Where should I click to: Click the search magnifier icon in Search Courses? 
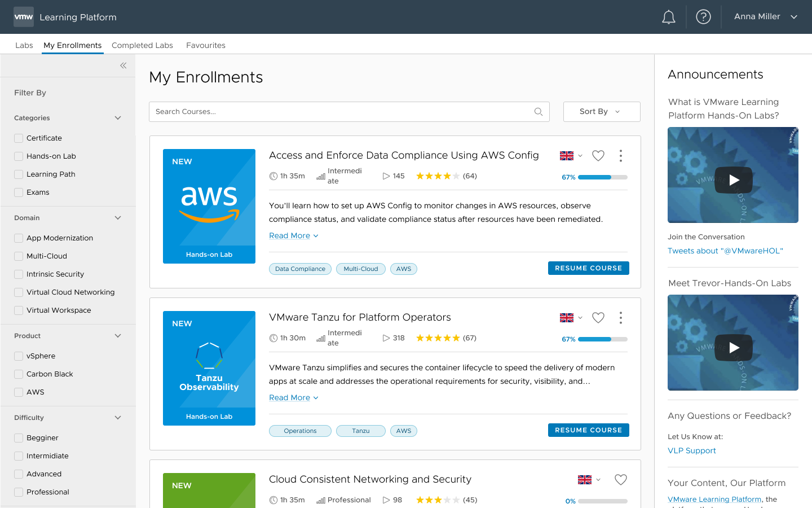[x=538, y=112]
